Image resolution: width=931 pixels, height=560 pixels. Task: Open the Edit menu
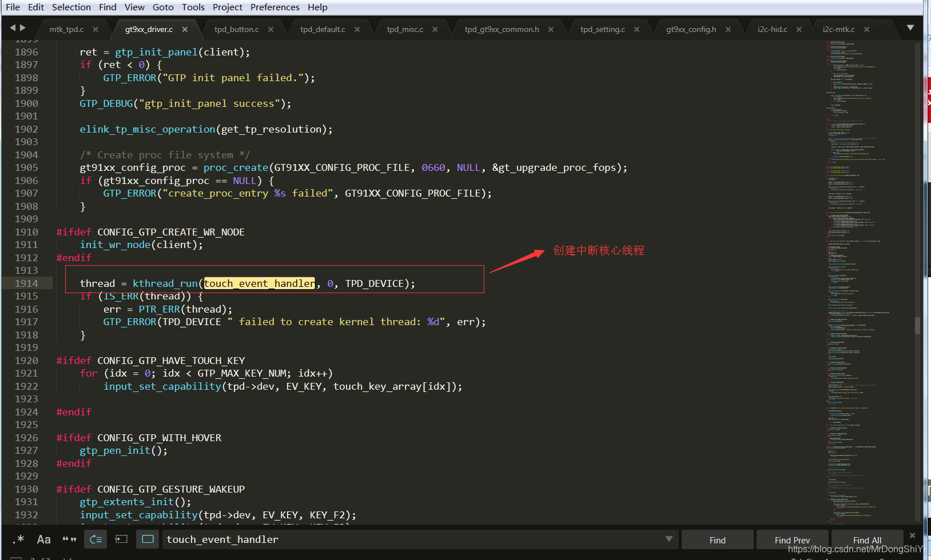tap(36, 7)
